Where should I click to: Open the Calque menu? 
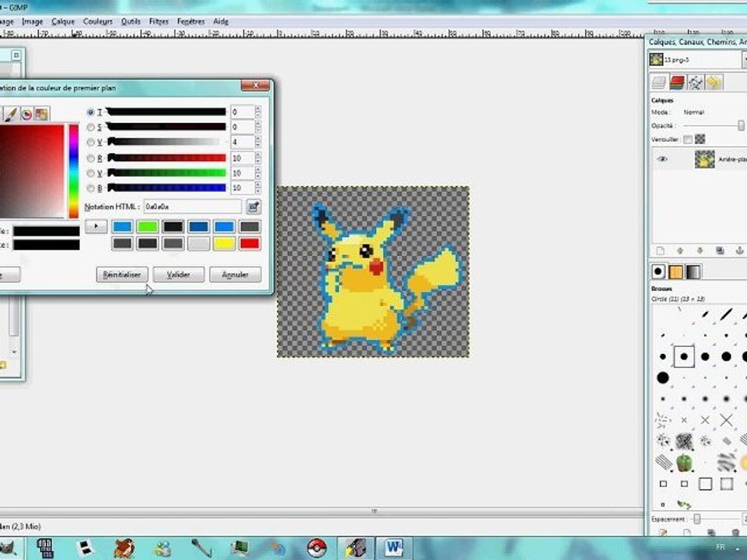[x=63, y=22]
